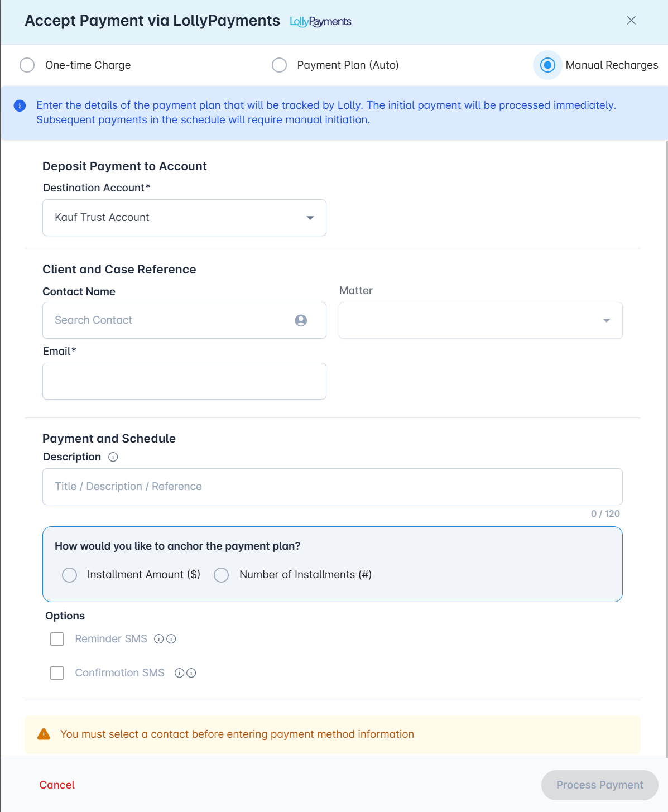Screen dimensions: 668x812
Task: Tick the Confirmation SMS checkbox
Action: pos(57,673)
